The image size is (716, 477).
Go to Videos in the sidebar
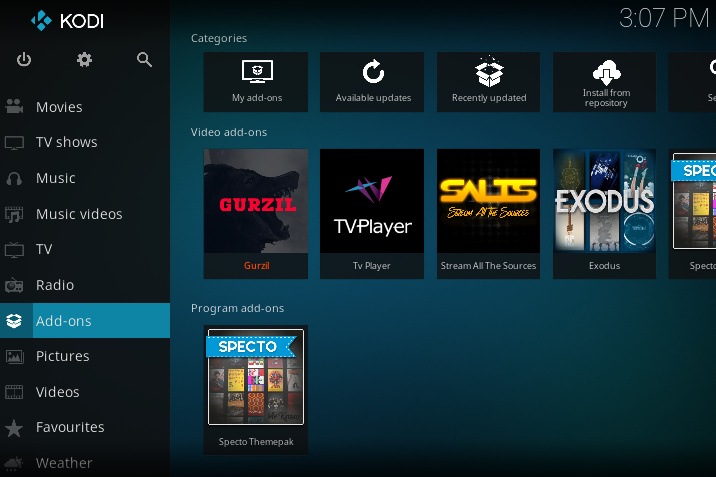pos(85,392)
